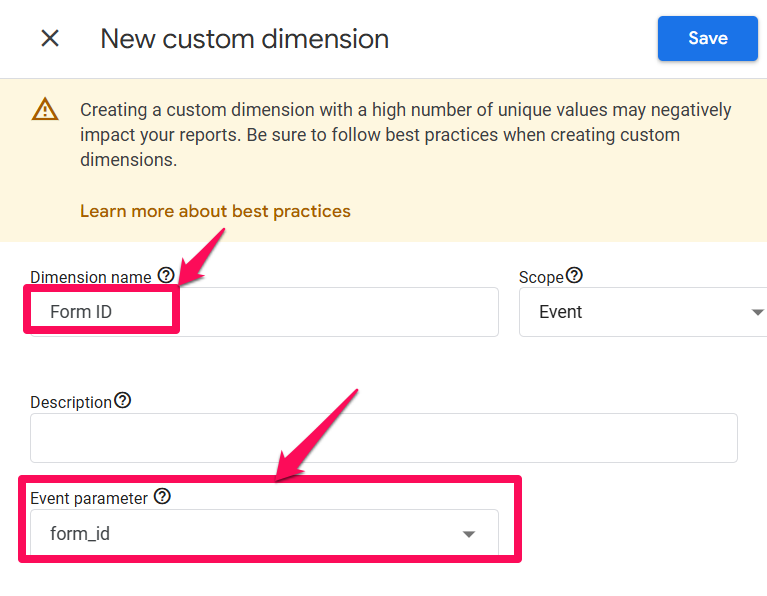Click the Description label text
Screen dimensions: 767x596
point(71,402)
